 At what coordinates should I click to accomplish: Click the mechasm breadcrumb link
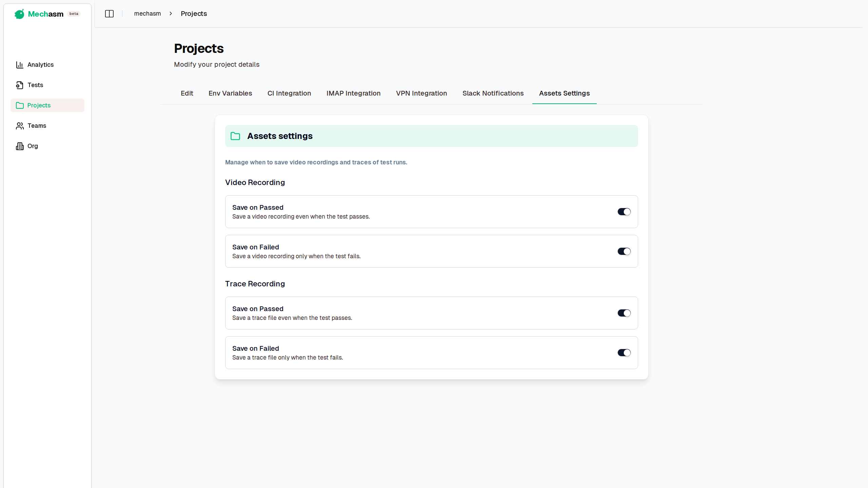147,14
